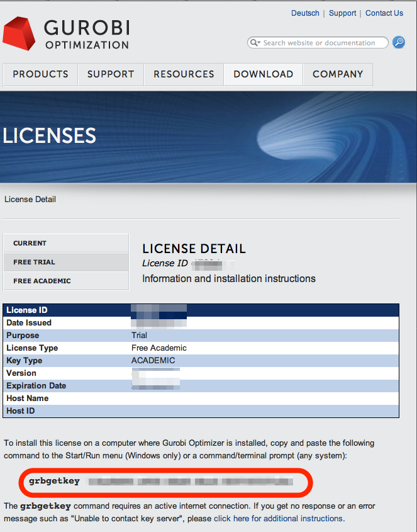Viewport: 417px width, 532px height.
Task: Click the GUROBI OPTIMIZATION wordmark
Action: pyautogui.click(x=87, y=34)
